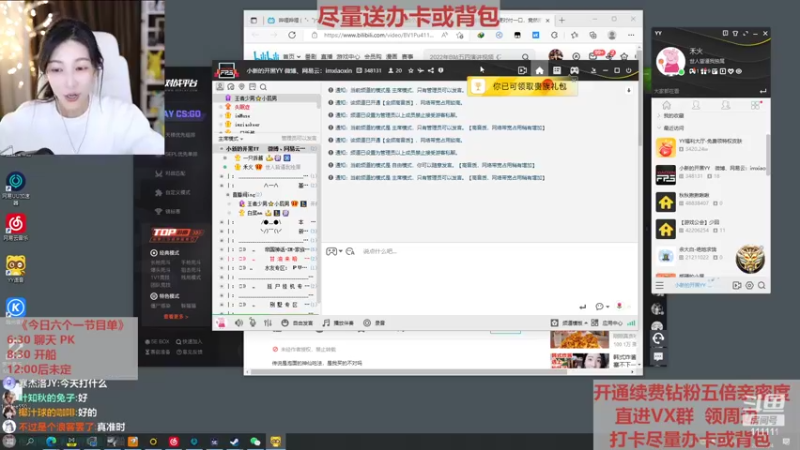Select user 禾火 in channel tree
800x450 pixels.
click(248, 167)
